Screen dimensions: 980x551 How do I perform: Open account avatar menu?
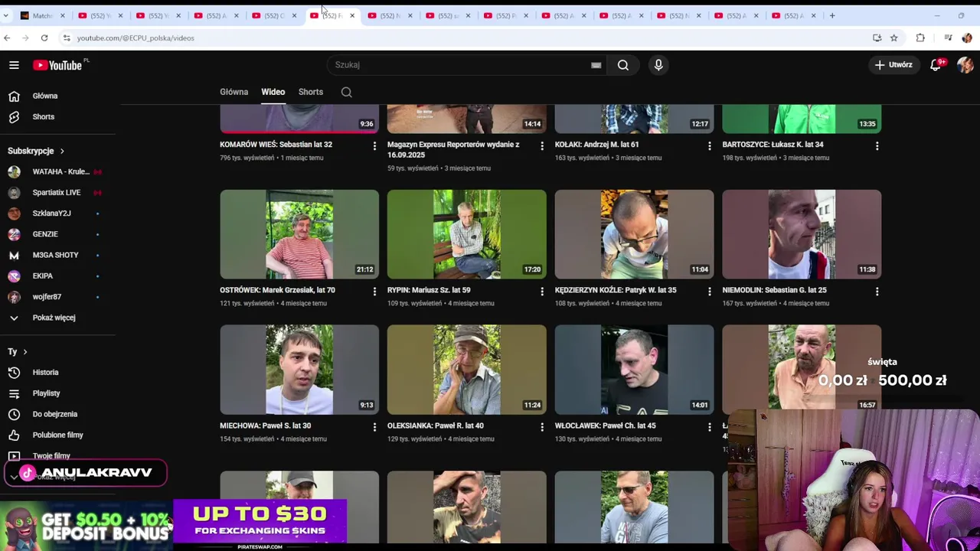(965, 65)
